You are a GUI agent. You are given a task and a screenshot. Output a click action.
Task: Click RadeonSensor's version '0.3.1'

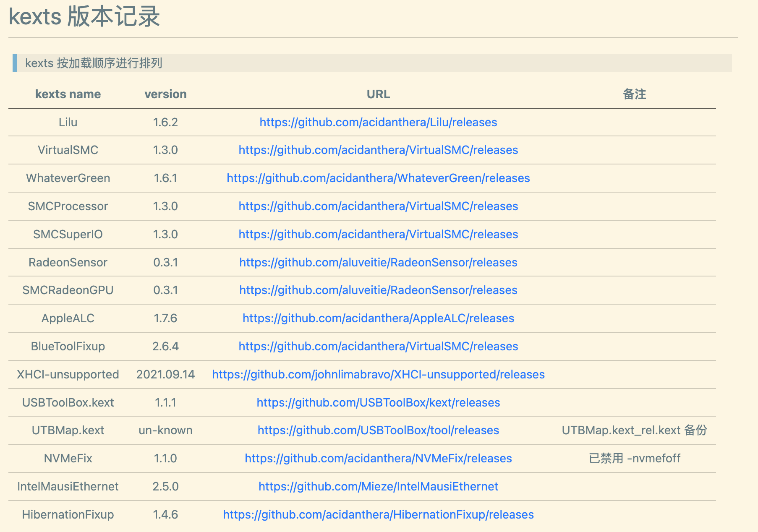[x=165, y=262]
